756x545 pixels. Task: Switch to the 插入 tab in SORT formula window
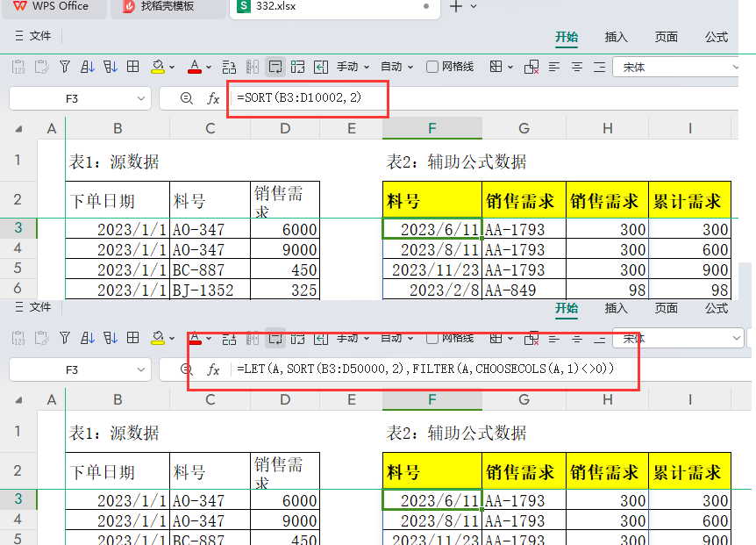(617, 37)
